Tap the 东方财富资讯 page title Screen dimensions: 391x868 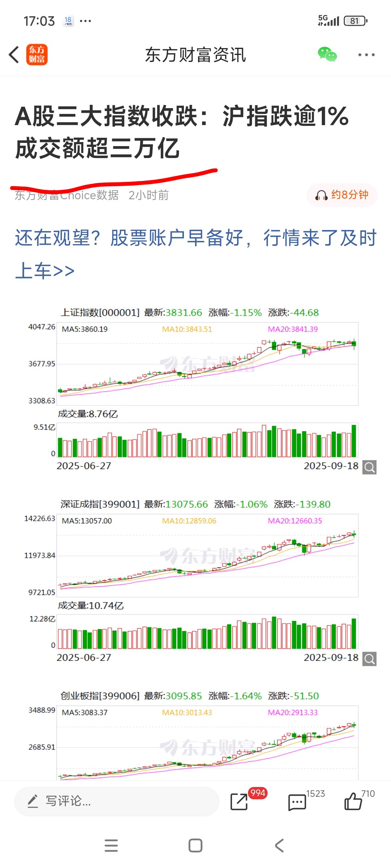point(195,55)
